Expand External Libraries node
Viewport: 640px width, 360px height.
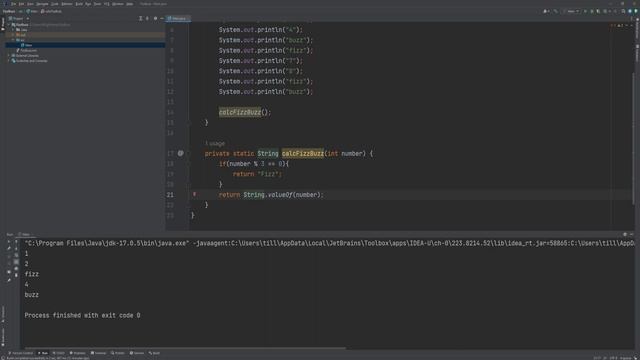9,56
